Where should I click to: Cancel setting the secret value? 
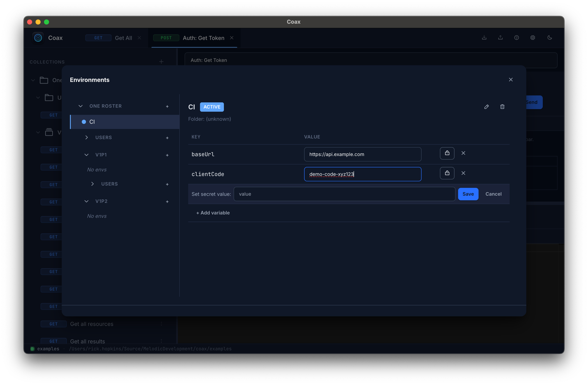point(493,194)
